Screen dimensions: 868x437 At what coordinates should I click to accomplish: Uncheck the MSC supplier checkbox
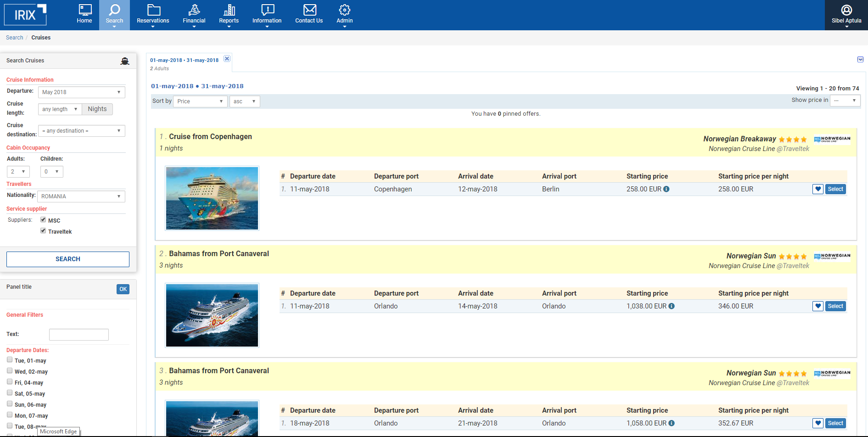coord(43,220)
